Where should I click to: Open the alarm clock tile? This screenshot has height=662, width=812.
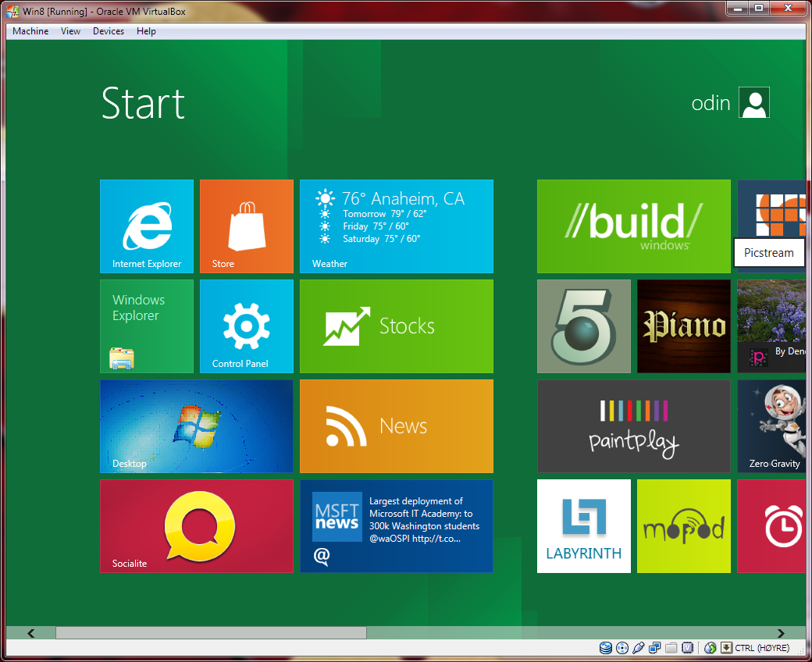pyautogui.click(x=771, y=526)
